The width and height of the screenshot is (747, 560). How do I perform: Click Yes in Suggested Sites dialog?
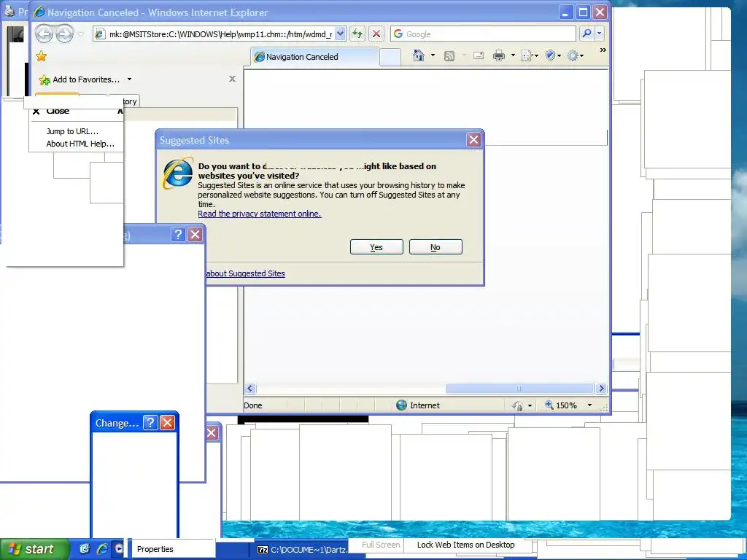[x=376, y=247]
